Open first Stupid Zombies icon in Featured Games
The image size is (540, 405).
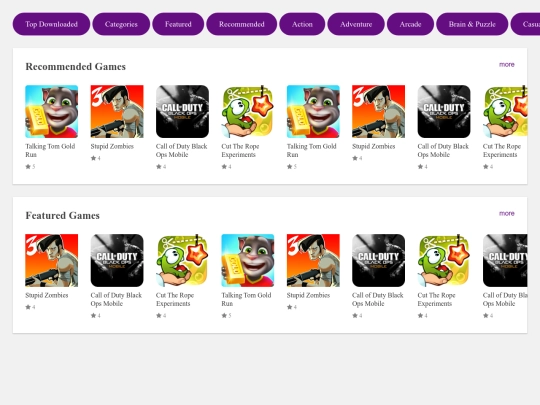(52, 260)
